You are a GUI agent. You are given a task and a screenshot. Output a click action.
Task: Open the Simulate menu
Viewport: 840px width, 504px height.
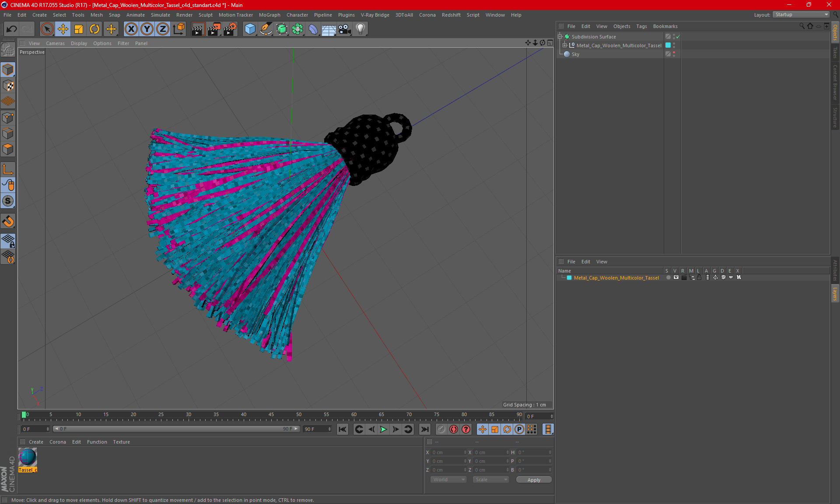[161, 15]
